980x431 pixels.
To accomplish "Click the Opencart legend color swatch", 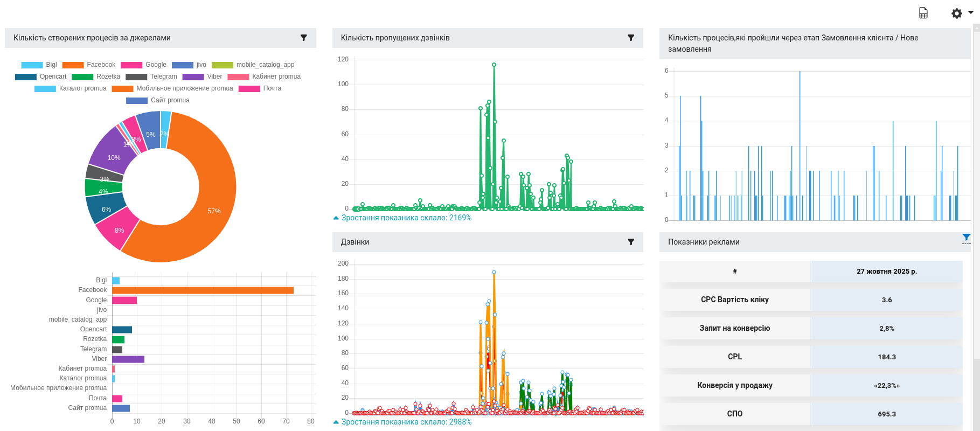I will (26, 77).
